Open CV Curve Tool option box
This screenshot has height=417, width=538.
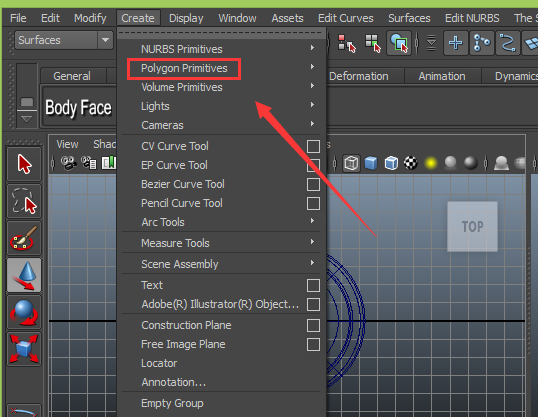313,146
